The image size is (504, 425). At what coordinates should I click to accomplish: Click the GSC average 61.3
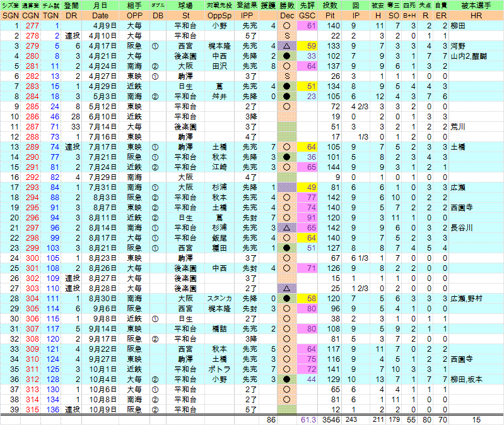(x=308, y=420)
